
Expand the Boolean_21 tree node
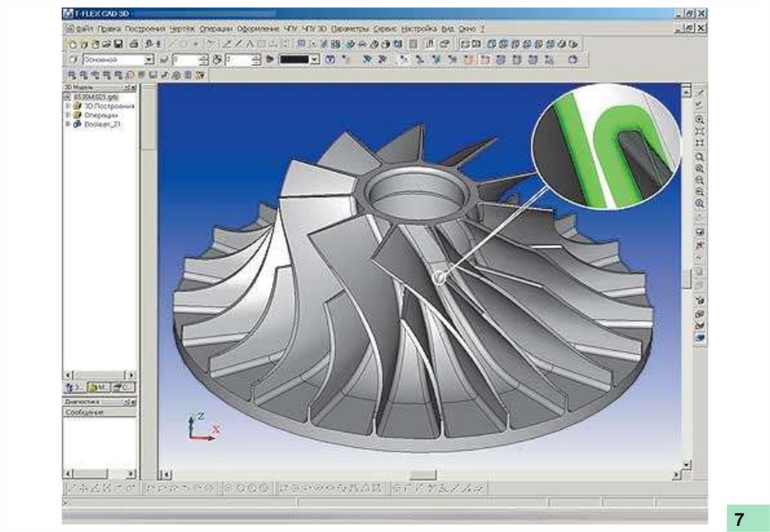point(68,124)
